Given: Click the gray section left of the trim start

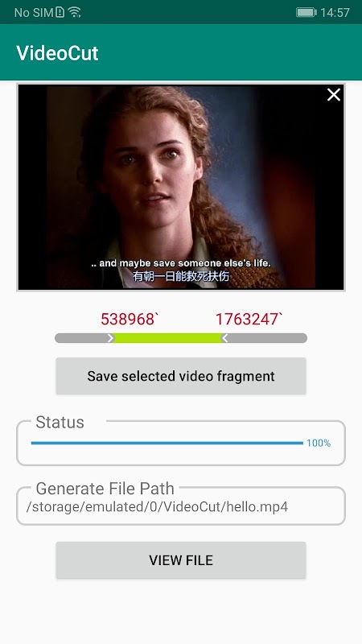Looking at the screenshot, I should [81, 338].
